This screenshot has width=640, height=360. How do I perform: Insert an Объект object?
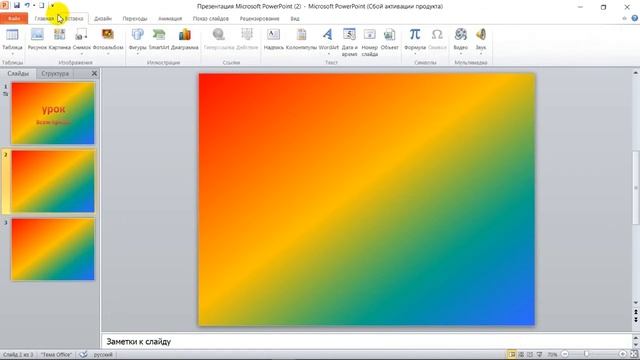click(x=389, y=40)
